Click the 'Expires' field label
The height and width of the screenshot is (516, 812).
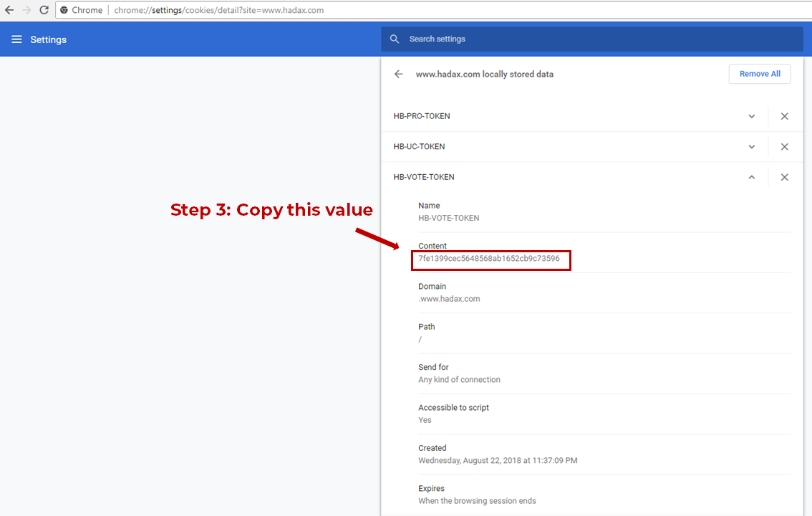(431, 489)
